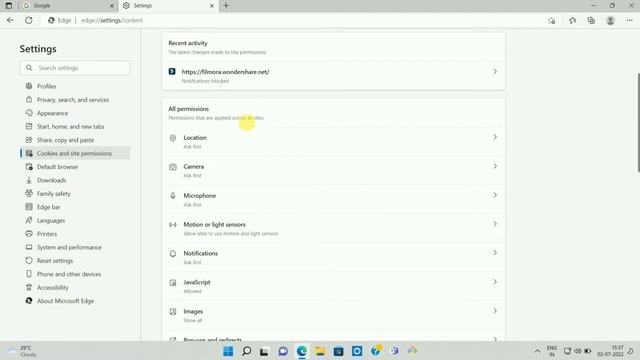Image resolution: width=640 pixels, height=360 pixels.
Task: Select Share, copy and paste
Action: tap(65, 140)
